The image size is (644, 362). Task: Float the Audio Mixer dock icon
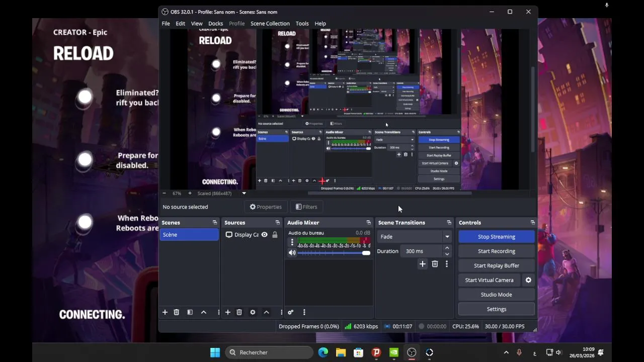tap(368, 223)
